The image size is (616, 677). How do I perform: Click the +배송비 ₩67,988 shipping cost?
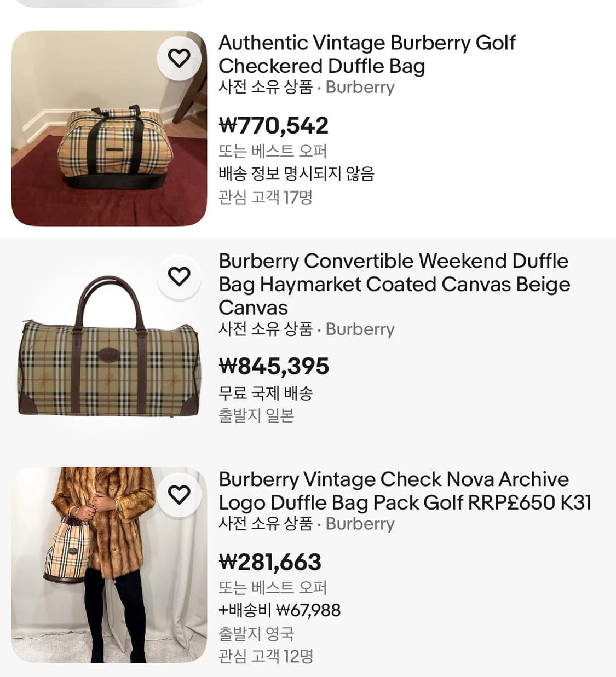pos(279,610)
